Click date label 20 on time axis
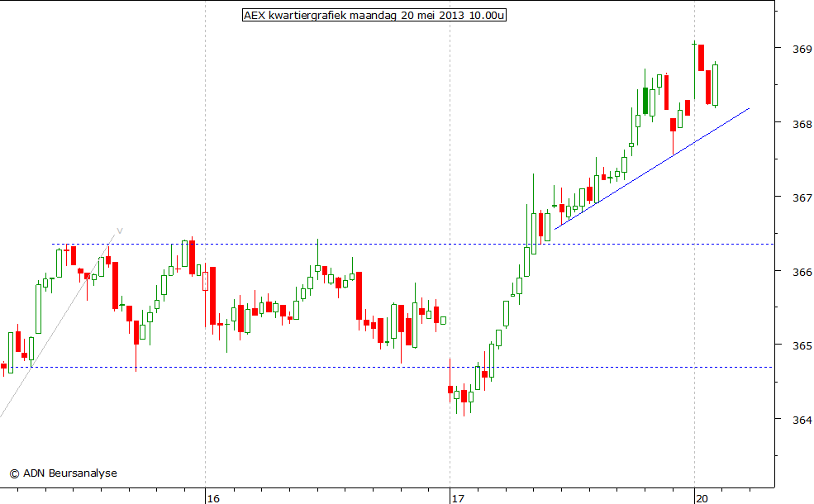The width and height of the screenshot is (814, 504). pos(702,498)
